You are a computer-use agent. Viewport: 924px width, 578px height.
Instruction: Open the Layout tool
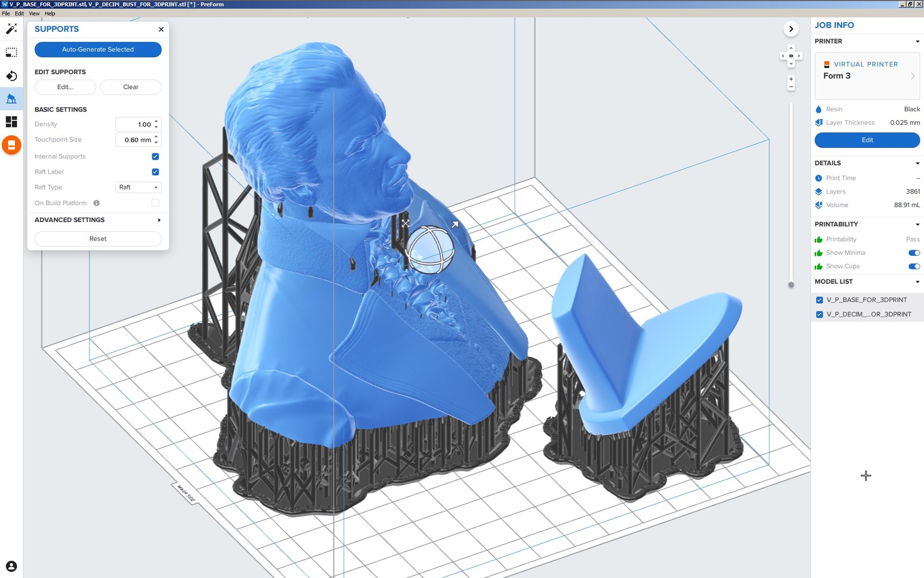[x=11, y=122]
